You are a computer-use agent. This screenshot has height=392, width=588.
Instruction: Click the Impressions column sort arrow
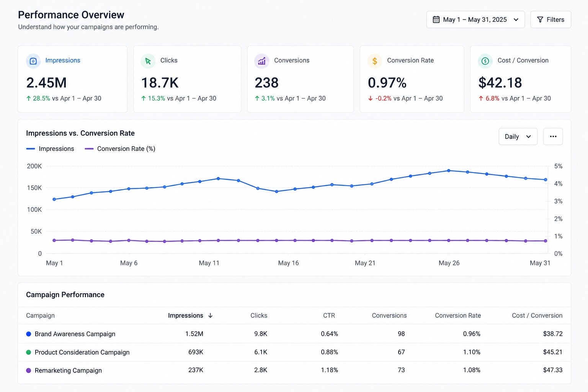(210, 315)
